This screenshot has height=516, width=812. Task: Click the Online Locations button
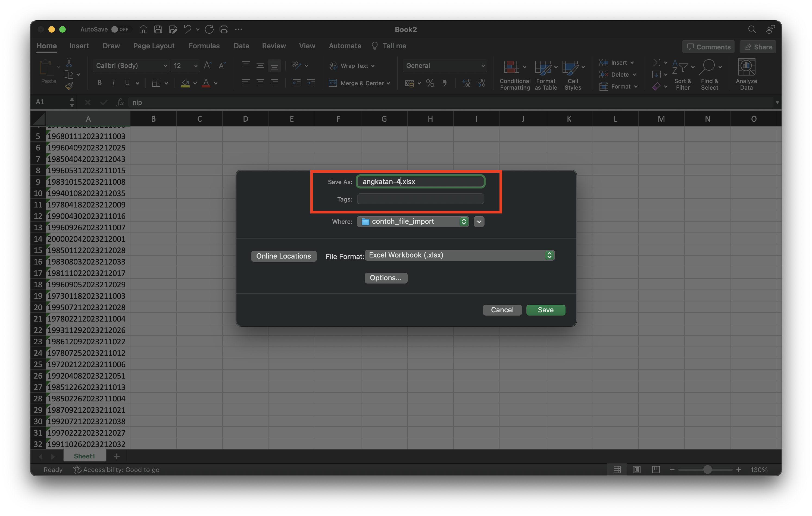pos(284,256)
